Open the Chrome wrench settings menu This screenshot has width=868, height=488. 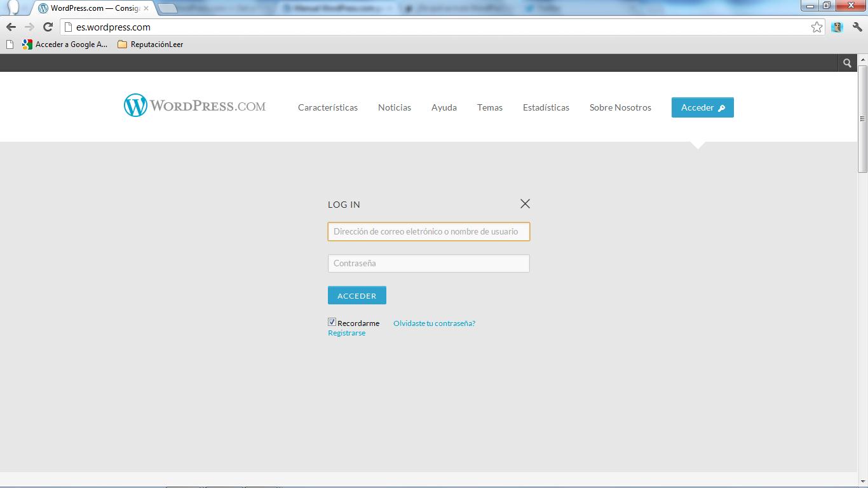[x=857, y=27]
